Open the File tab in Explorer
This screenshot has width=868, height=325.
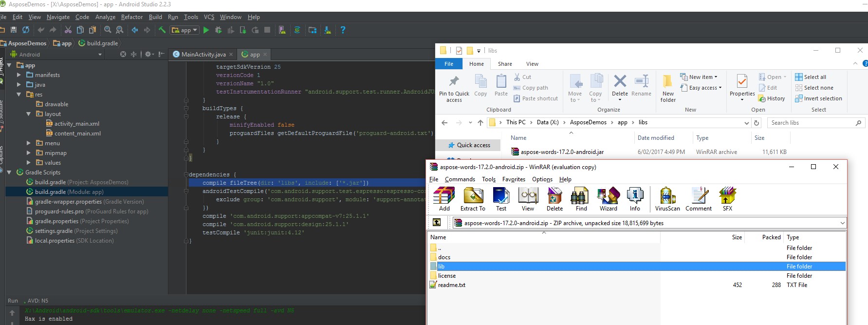[x=449, y=64]
